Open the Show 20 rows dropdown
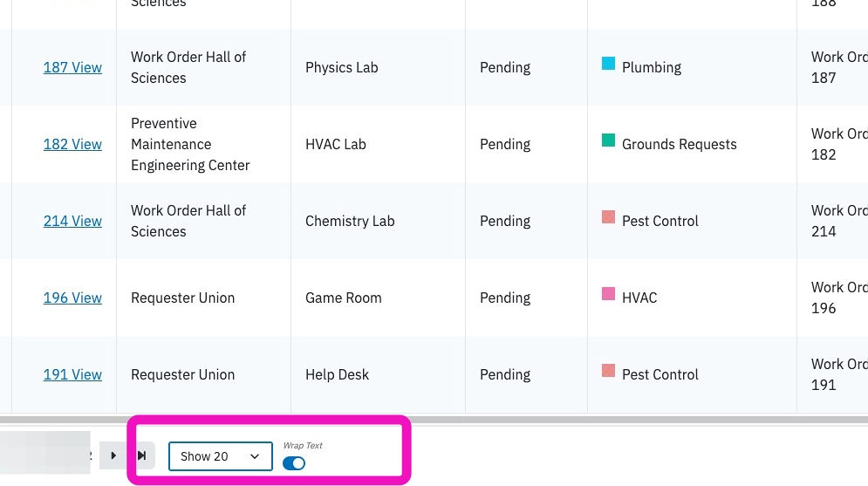Image resolution: width=868 pixels, height=486 pixels. click(x=221, y=456)
